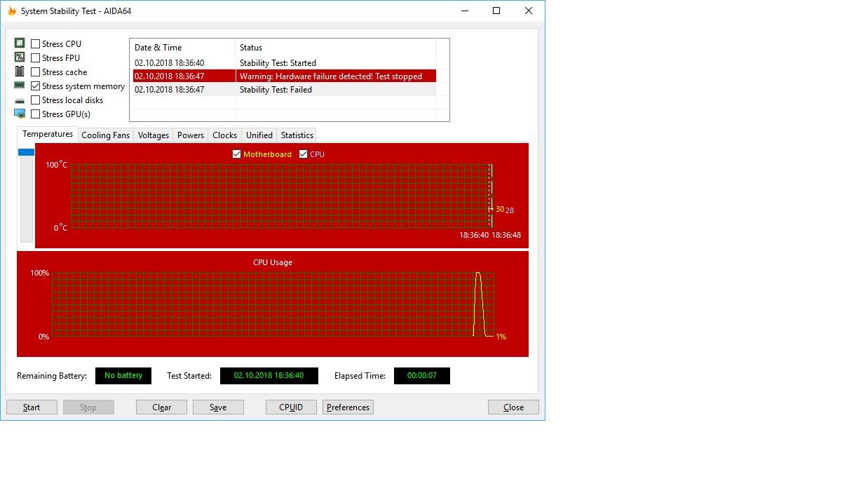Click the Test Started time field

pyautogui.click(x=269, y=375)
